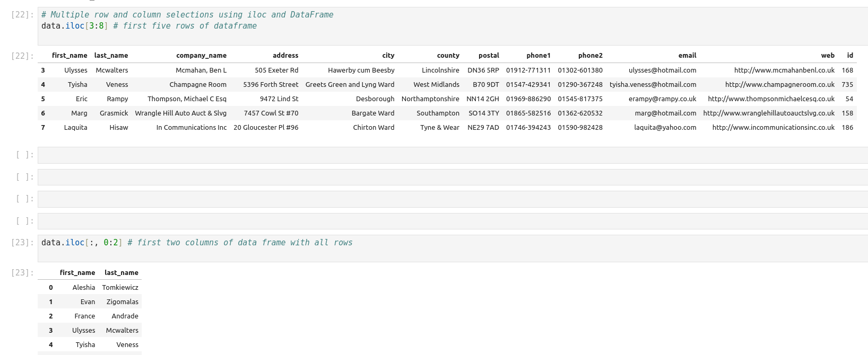Click the company_name column header
Image resolution: width=868 pixels, height=355 pixels.
201,56
